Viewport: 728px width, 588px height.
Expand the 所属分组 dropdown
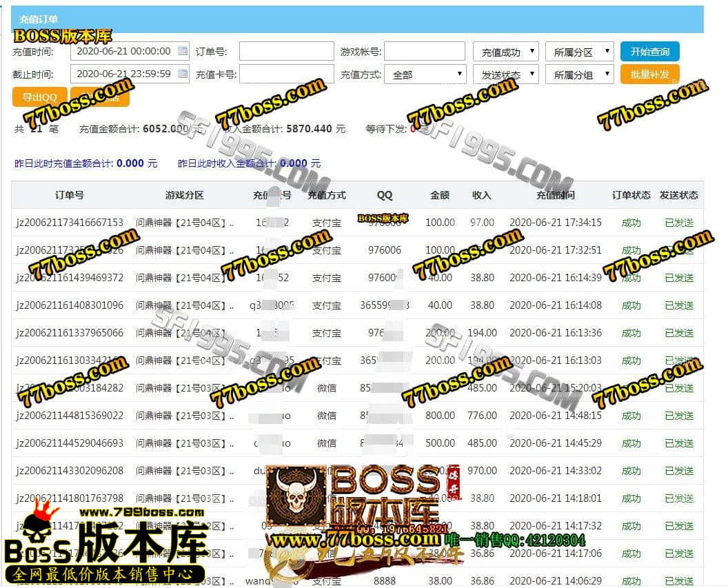coord(578,74)
